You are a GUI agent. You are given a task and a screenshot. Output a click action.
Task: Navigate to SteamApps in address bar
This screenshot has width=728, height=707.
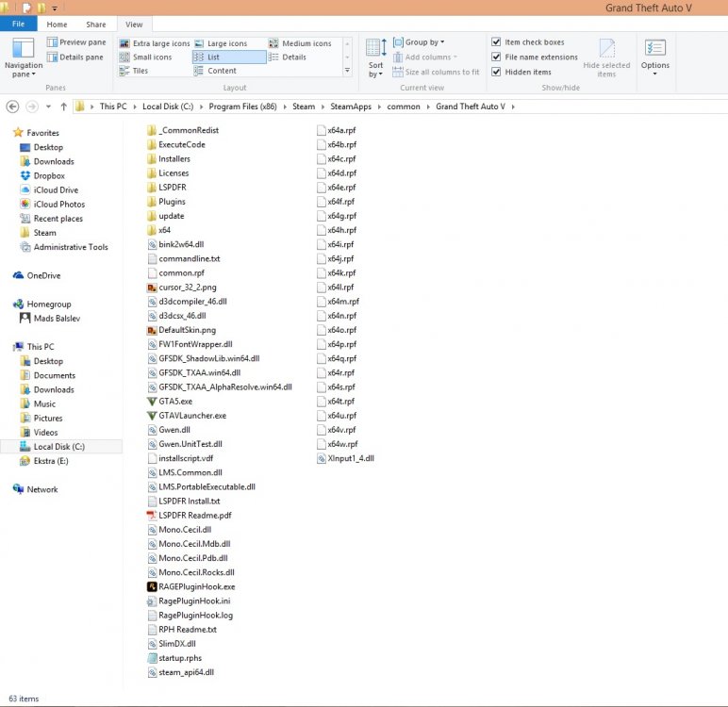[x=351, y=107]
